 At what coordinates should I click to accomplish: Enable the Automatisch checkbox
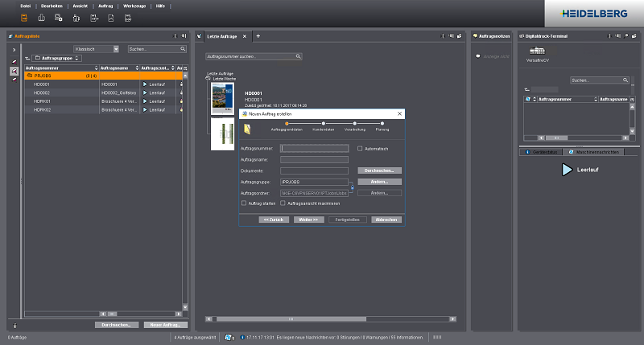(359, 149)
